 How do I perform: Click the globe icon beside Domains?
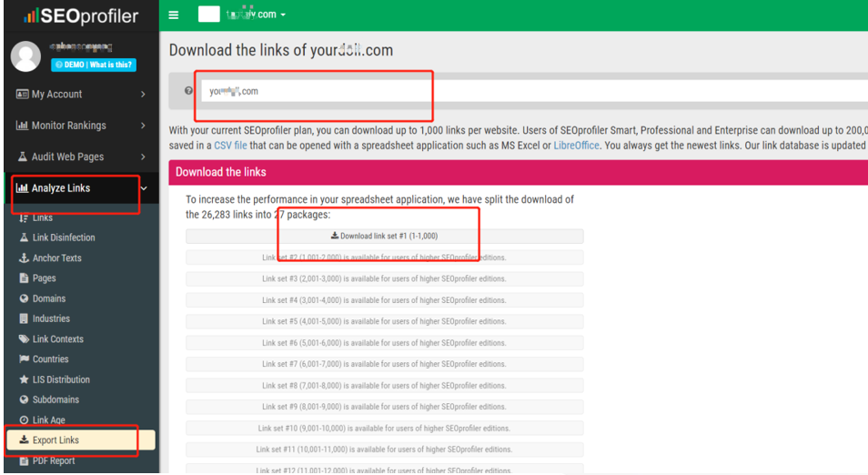(24, 298)
